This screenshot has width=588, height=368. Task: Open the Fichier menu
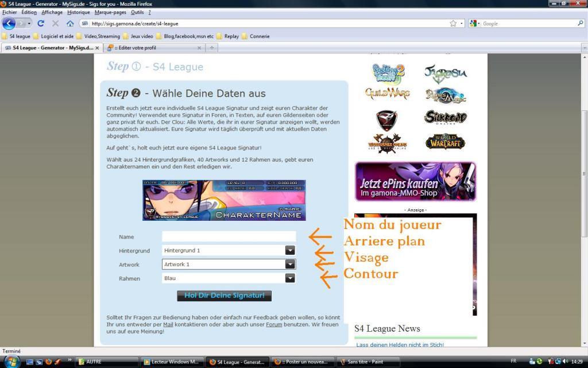tap(9, 13)
